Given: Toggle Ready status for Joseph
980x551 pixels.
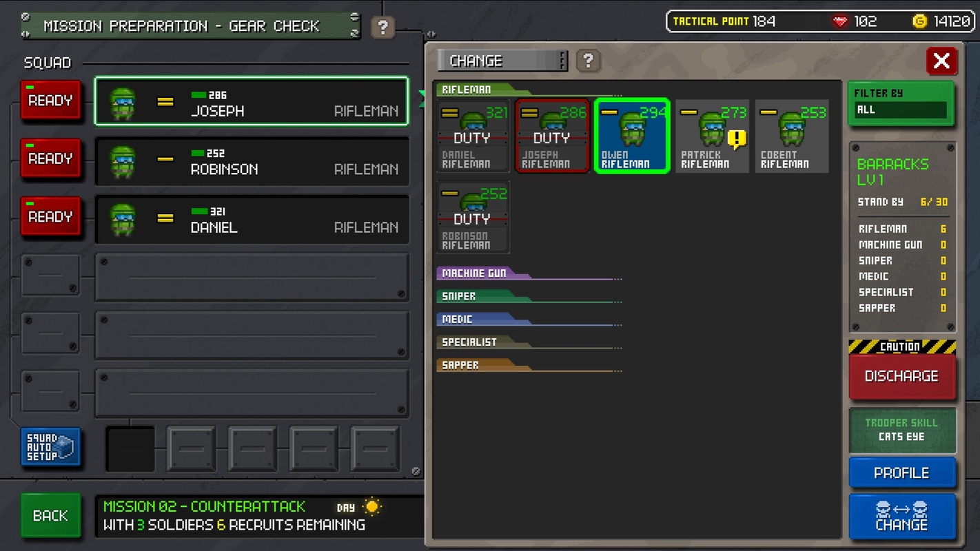Looking at the screenshot, I should (x=50, y=101).
